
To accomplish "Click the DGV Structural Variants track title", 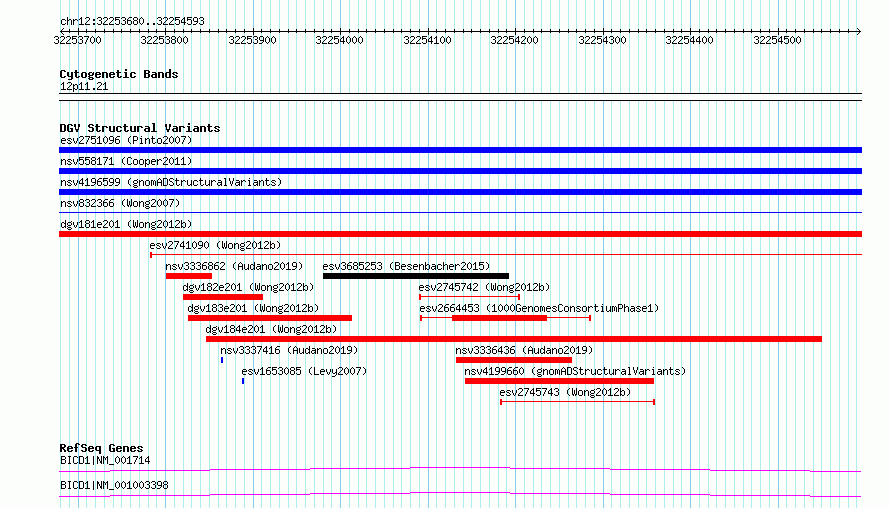I will pos(140,128).
